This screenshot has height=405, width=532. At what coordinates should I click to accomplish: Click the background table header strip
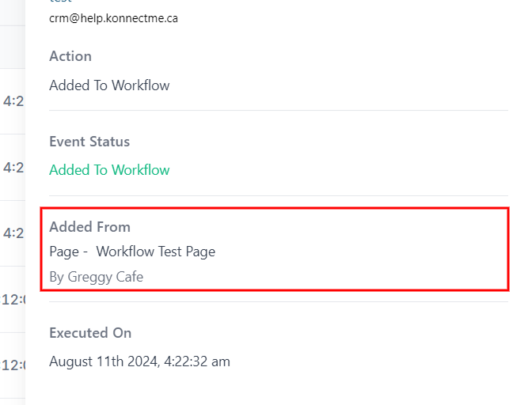13,46
